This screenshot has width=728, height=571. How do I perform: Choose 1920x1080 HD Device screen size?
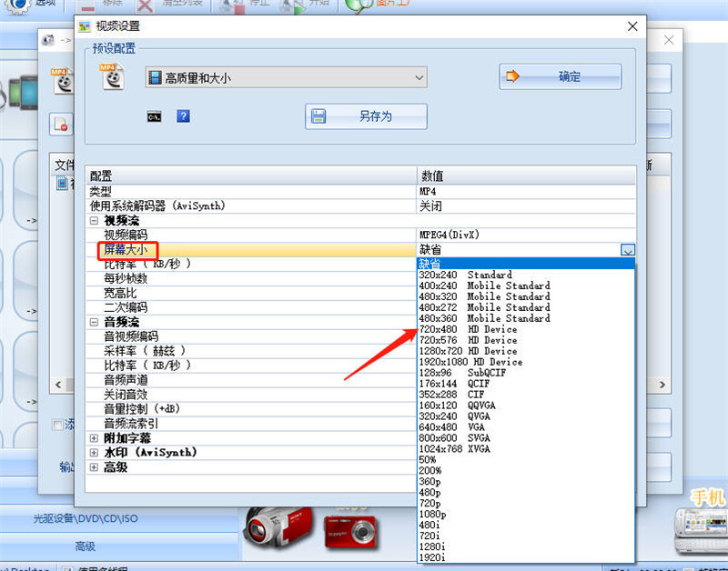(x=470, y=362)
